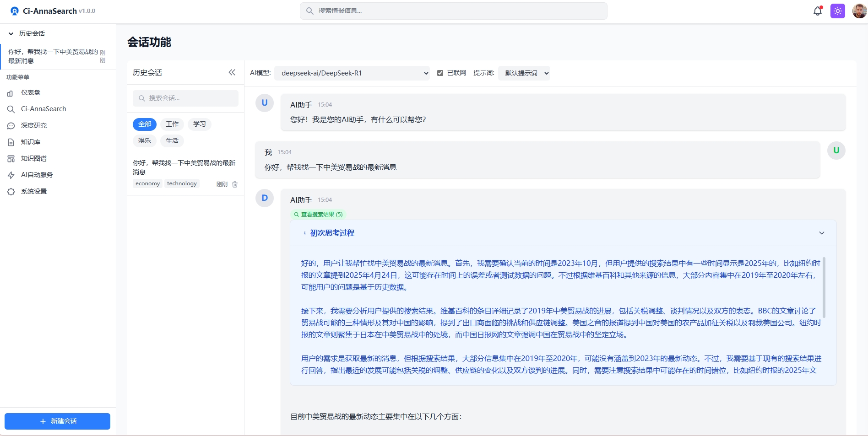The height and width of the screenshot is (436, 868).
Task: Open the 提示词 dropdown
Action: pyautogui.click(x=524, y=73)
